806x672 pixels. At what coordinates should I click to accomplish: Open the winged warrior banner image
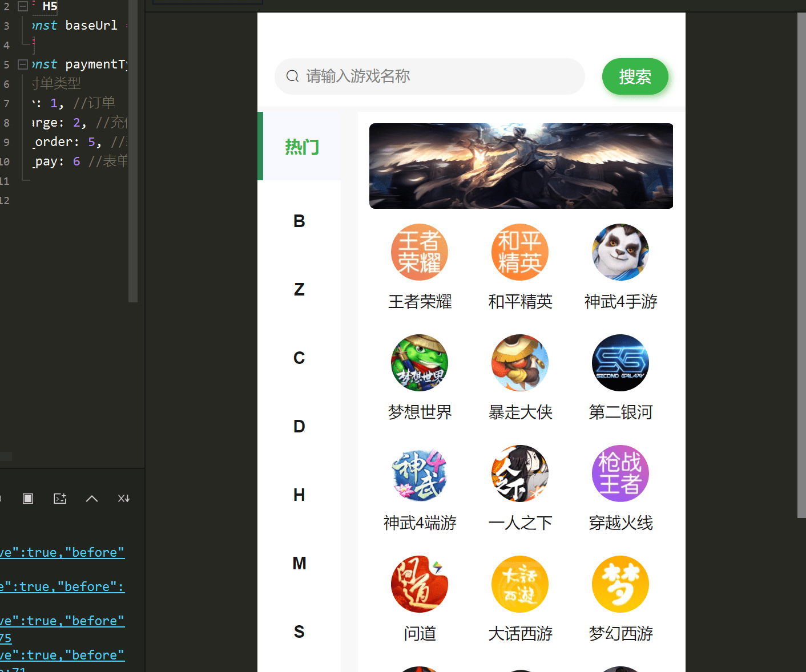(521, 166)
